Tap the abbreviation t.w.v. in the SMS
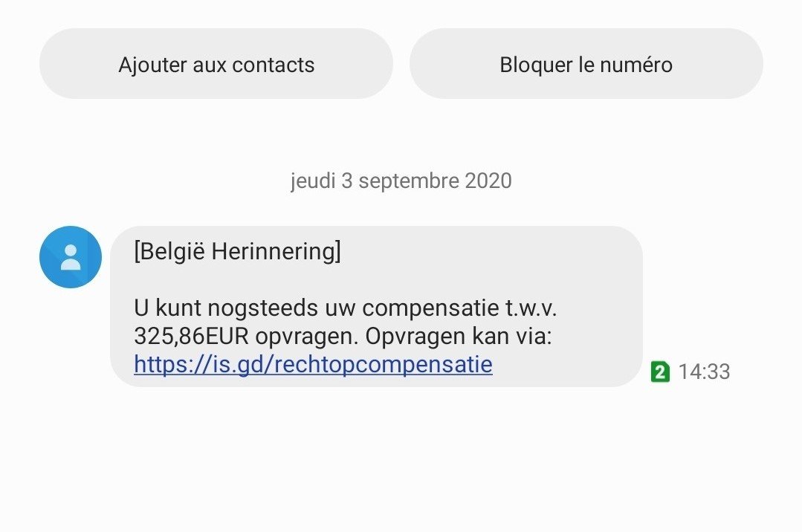This screenshot has height=532, width=802. tap(526, 308)
